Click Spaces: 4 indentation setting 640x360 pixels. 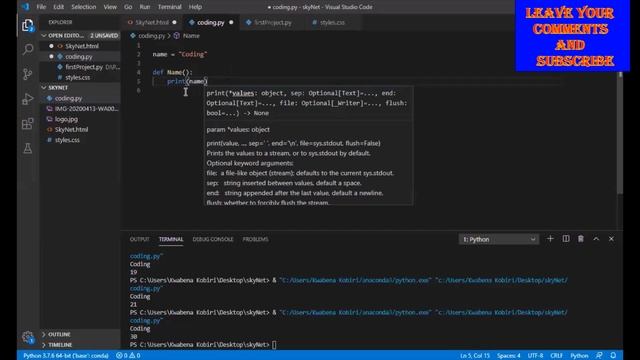pos(509,356)
